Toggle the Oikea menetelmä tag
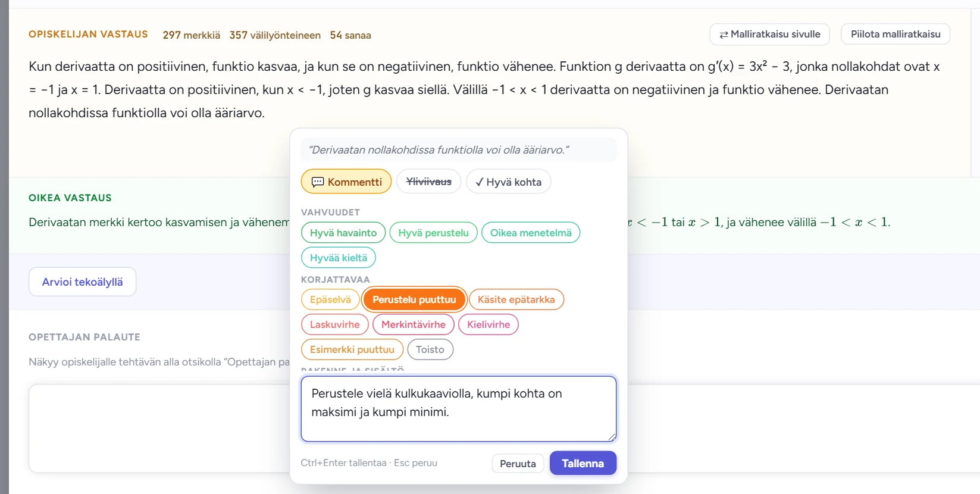The height and width of the screenshot is (494, 980). (x=531, y=233)
